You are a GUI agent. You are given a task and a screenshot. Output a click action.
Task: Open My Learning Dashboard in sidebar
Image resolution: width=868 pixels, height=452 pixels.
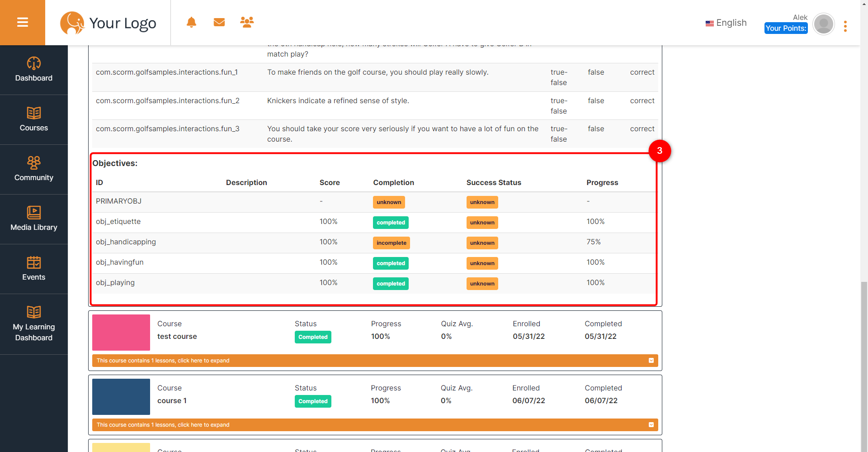click(x=34, y=324)
